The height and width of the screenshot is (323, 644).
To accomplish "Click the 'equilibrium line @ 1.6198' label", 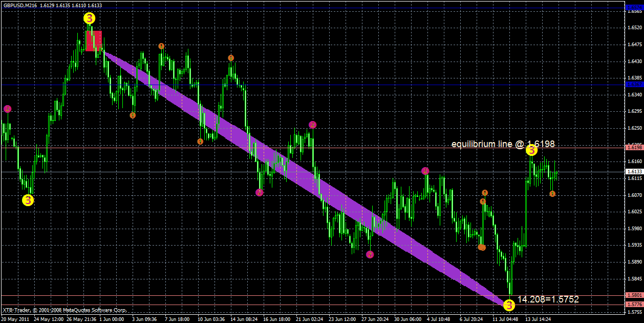I will point(503,145).
